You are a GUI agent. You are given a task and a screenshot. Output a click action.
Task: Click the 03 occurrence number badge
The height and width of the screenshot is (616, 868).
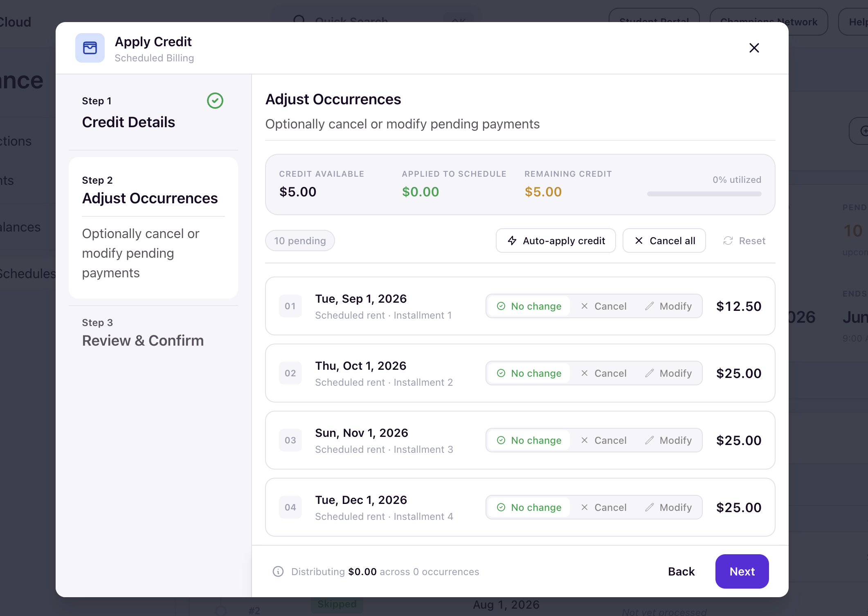coord(290,440)
